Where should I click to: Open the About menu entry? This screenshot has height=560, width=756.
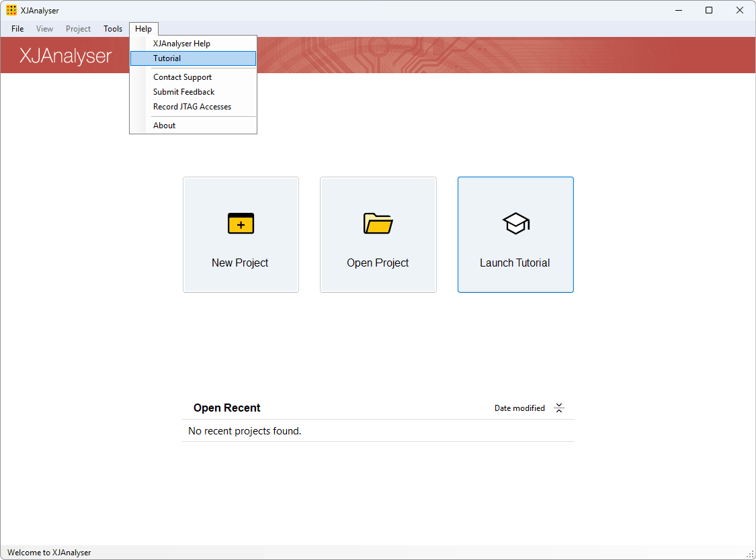pyautogui.click(x=164, y=126)
